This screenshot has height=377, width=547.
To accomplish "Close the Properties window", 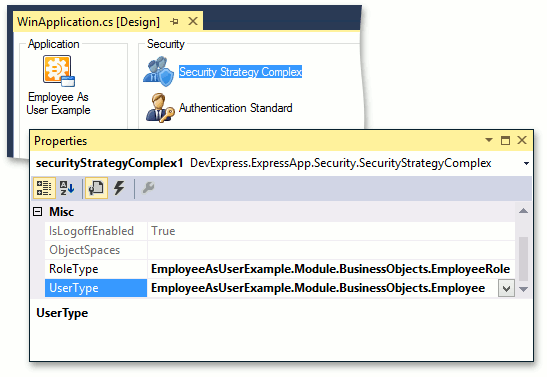I will tap(522, 140).
